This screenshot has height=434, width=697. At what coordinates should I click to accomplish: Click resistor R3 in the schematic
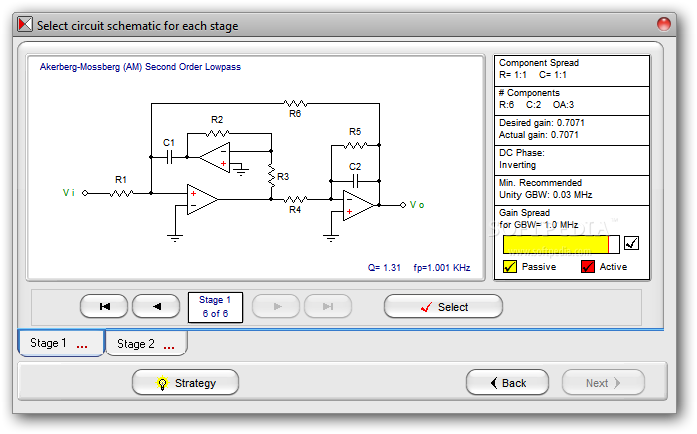tap(271, 176)
